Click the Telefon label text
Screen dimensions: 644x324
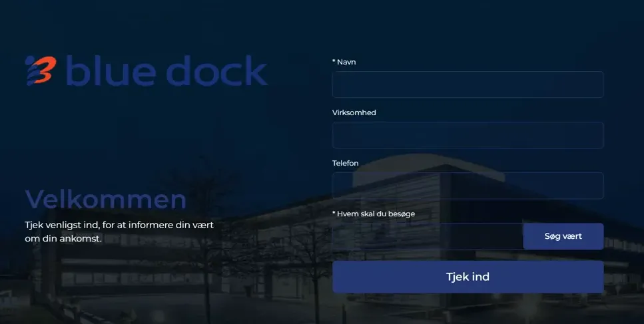coord(346,163)
